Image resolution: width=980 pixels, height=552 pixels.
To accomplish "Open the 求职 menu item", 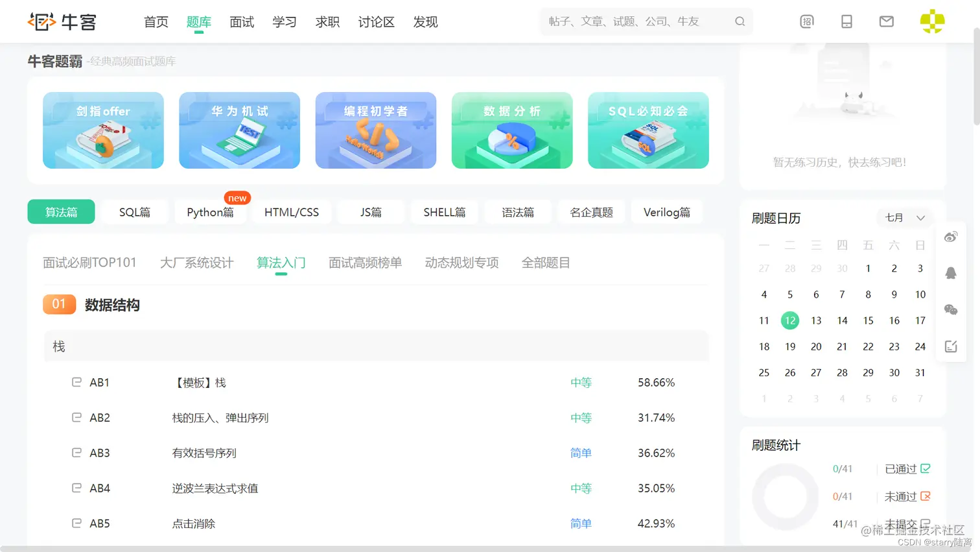I will tap(327, 21).
